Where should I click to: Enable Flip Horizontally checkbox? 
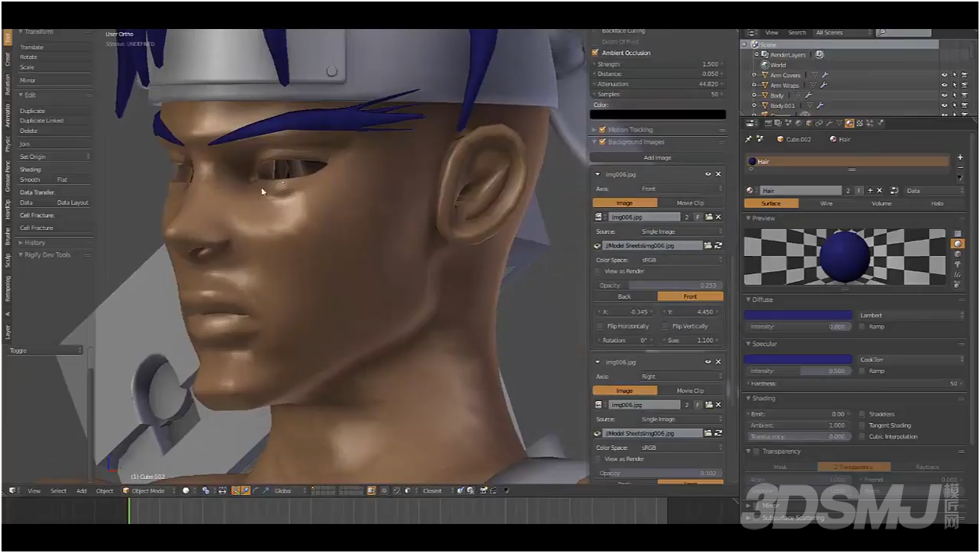tap(600, 326)
